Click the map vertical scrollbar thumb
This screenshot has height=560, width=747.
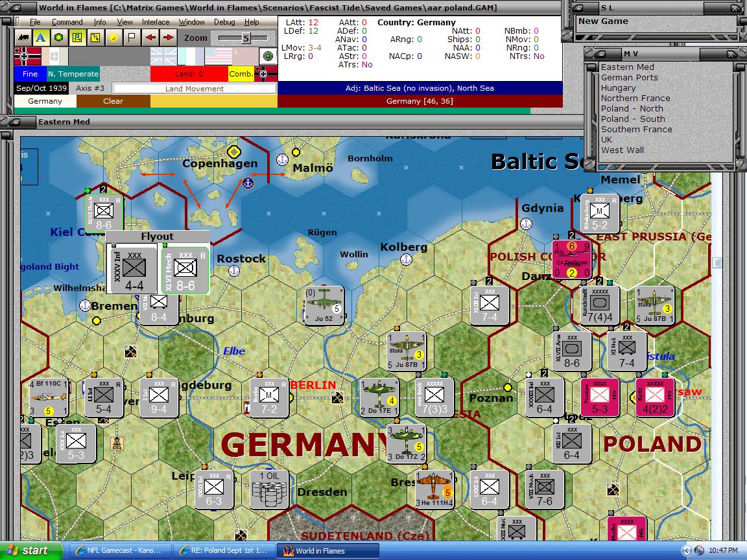click(717, 262)
